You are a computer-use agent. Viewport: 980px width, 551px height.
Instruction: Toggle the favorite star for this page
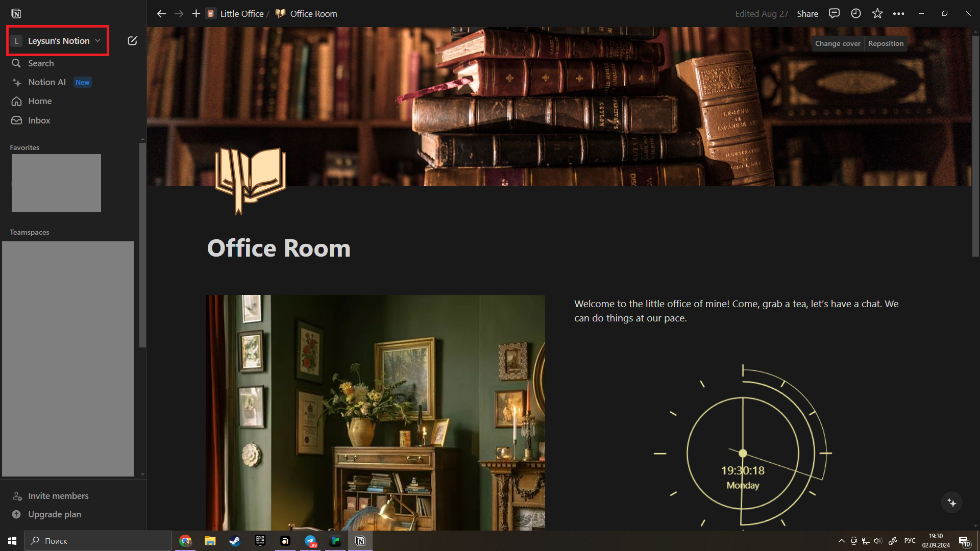tap(877, 14)
